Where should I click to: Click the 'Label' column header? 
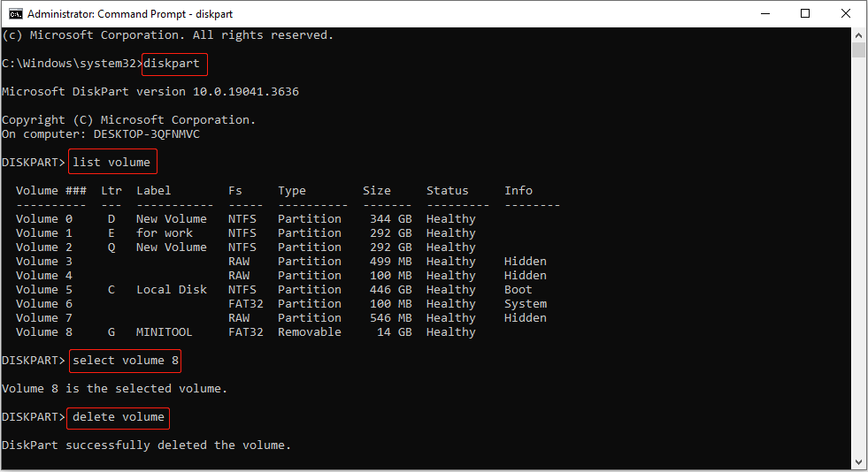154,191
